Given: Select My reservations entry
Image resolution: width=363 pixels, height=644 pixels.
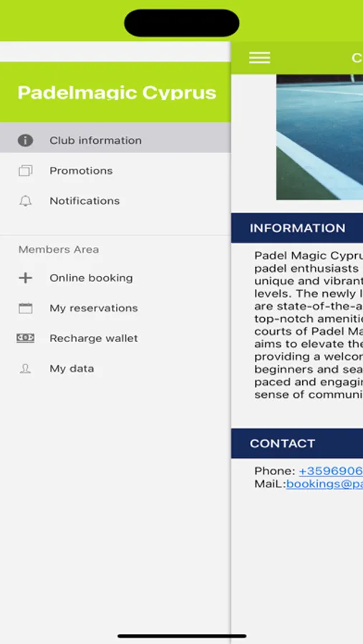Looking at the screenshot, I should [115, 308].
